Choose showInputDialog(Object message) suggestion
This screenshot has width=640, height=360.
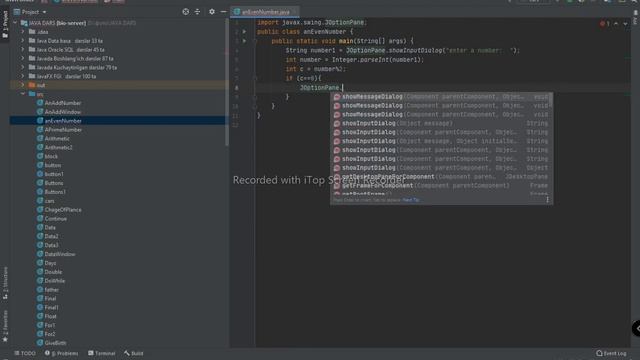pos(441,123)
